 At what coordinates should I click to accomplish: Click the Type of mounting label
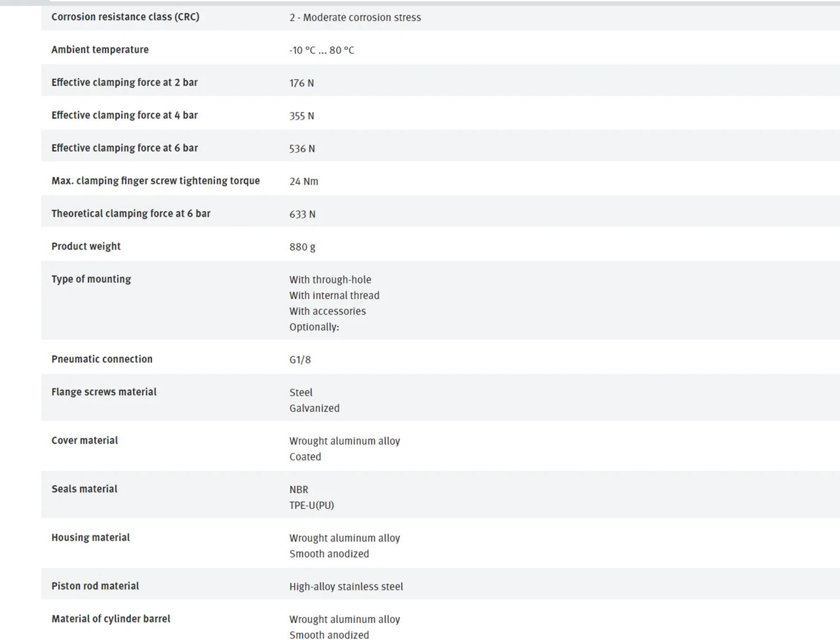(x=91, y=279)
